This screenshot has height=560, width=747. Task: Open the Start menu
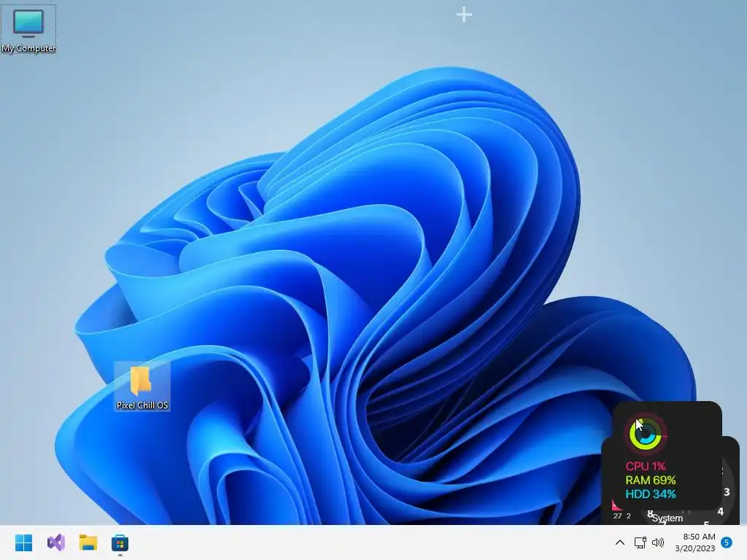pyautogui.click(x=23, y=542)
